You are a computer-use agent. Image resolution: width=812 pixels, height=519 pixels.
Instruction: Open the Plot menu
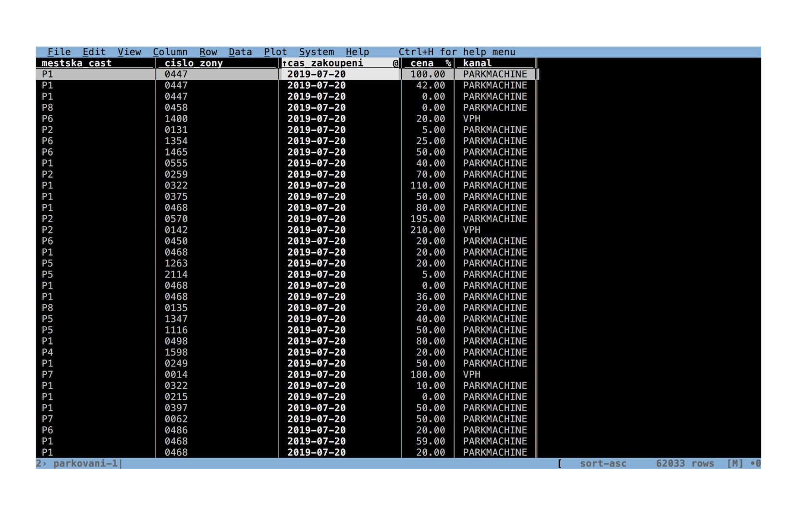(x=275, y=52)
